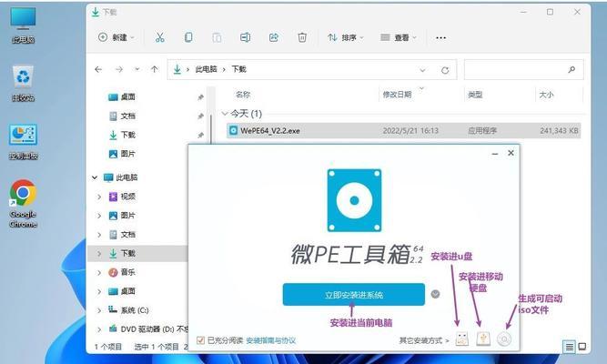Expand the 系统 (C:) drive node

[x=99, y=310]
